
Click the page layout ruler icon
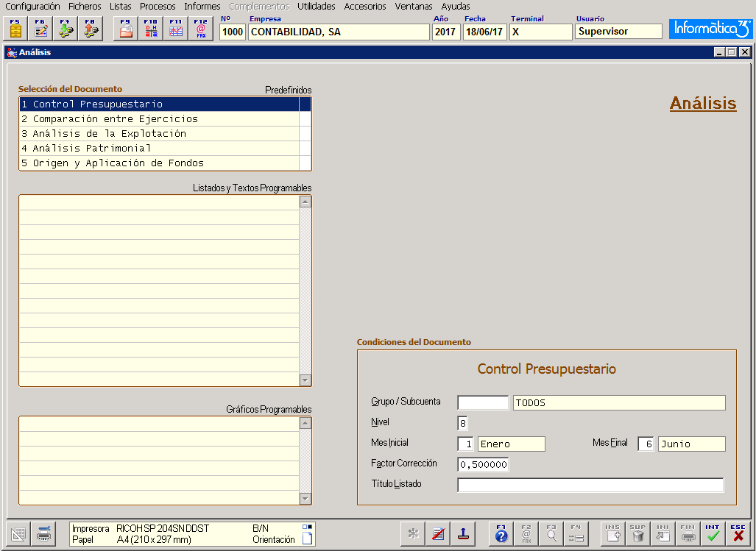click(18, 533)
